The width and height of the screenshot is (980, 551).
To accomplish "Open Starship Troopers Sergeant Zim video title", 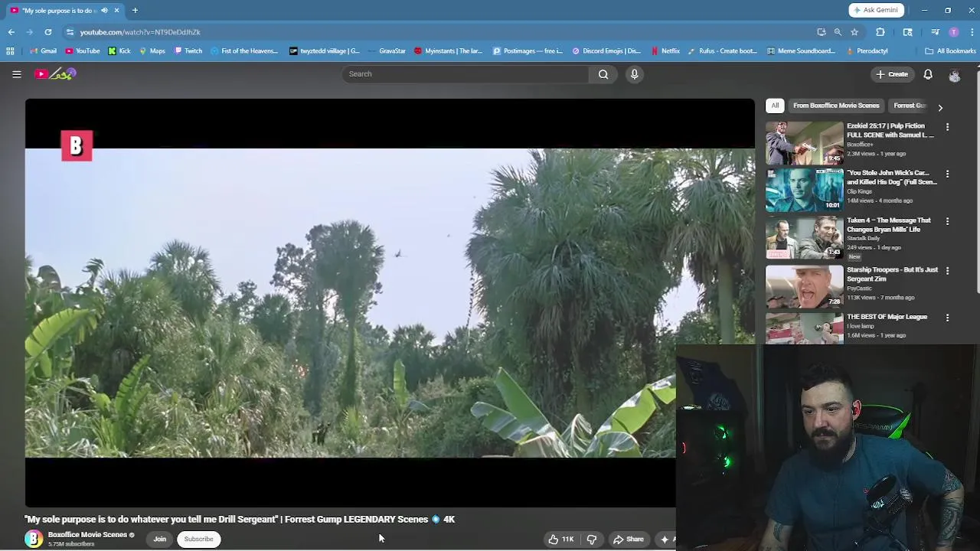I will tap(892, 274).
